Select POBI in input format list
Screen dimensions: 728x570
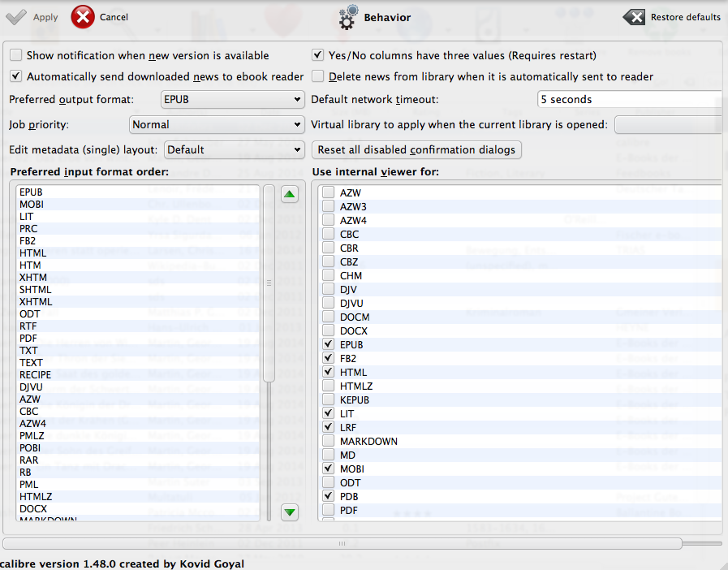138,448
